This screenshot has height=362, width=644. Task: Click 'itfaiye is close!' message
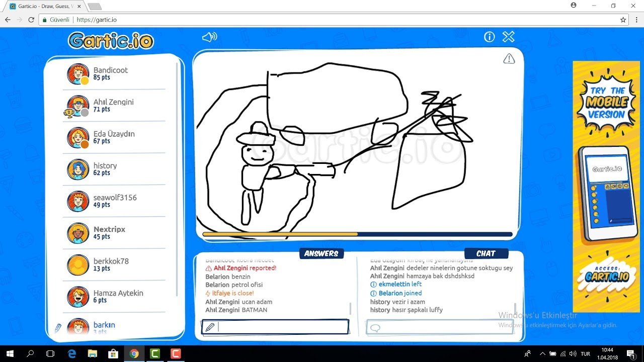point(229,293)
